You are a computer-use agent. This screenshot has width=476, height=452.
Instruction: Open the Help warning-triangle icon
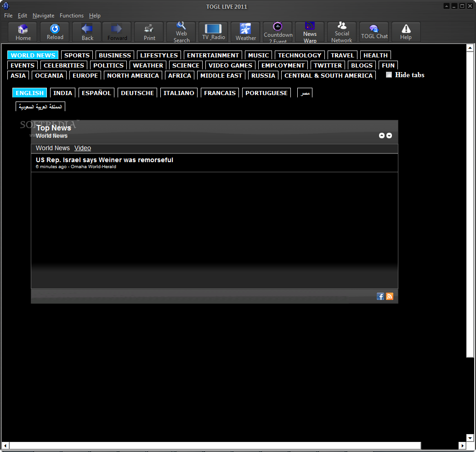point(406,32)
